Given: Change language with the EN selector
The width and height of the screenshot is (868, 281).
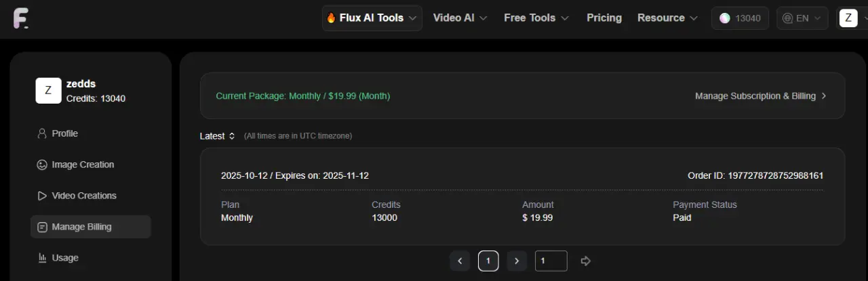Looking at the screenshot, I should coord(802,18).
